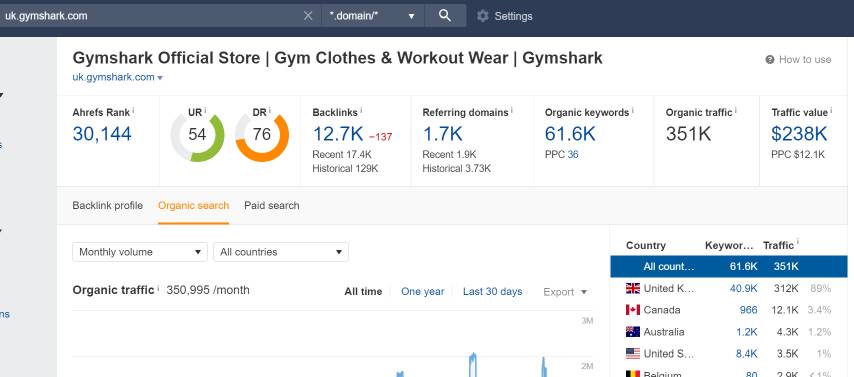The width and height of the screenshot is (854, 377).
Task: Switch to the Backlink profile tab
Action: [x=107, y=205]
